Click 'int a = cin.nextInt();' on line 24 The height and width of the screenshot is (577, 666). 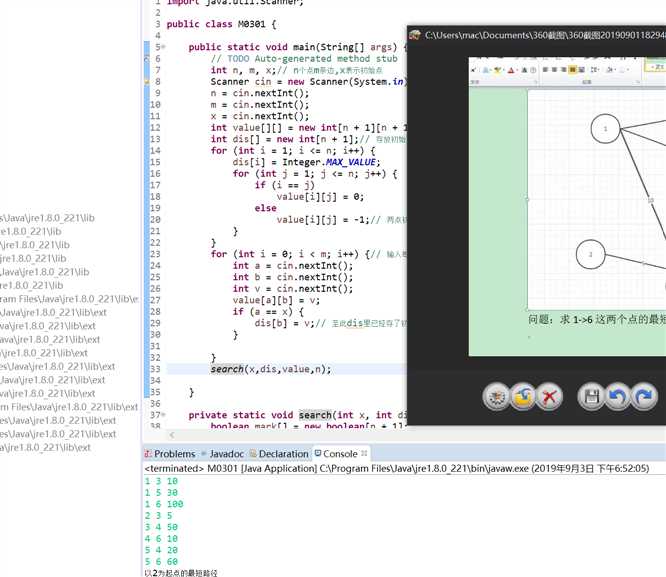click(293, 266)
